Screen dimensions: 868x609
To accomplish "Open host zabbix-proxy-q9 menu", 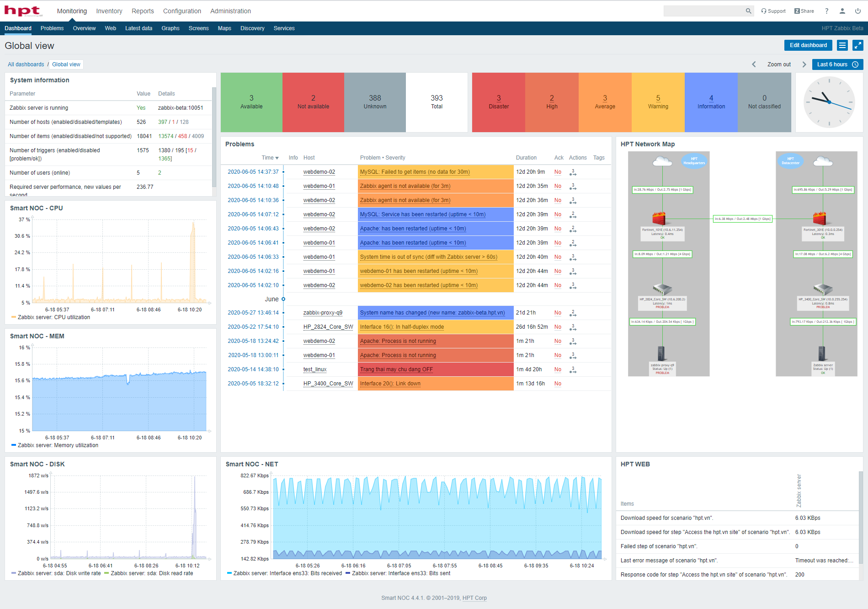I will [x=323, y=313].
